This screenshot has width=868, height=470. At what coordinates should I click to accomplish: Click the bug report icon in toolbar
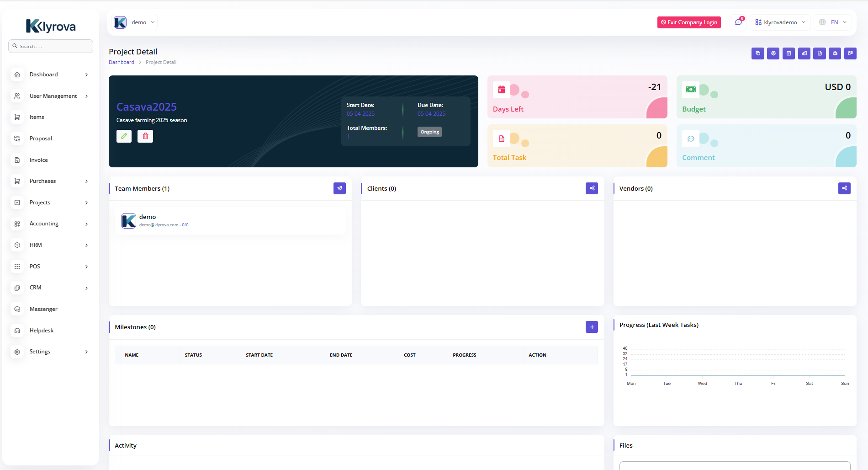835,53
